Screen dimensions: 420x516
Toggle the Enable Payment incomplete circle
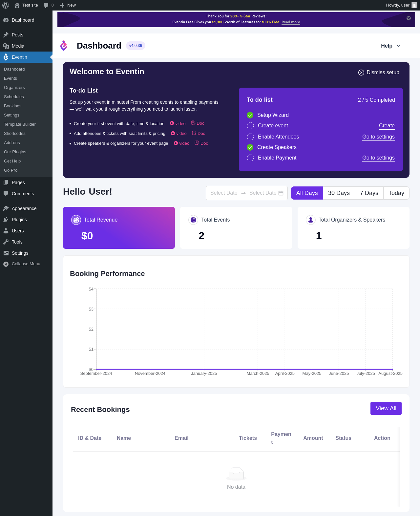[x=250, y=158]
